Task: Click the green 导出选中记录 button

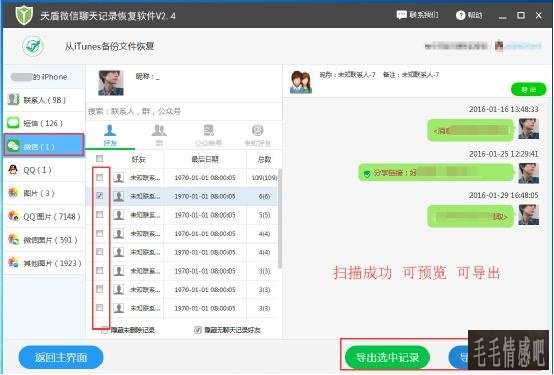Action: pos(387,357)
